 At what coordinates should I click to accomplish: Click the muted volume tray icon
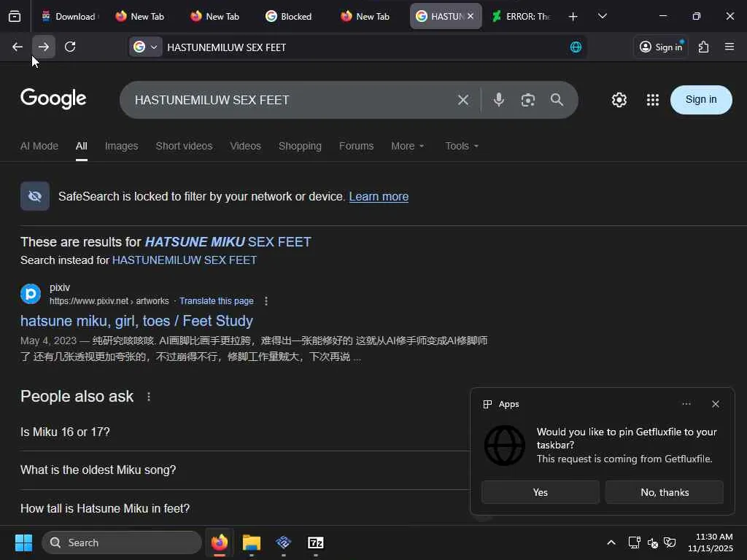coord(653,542)
